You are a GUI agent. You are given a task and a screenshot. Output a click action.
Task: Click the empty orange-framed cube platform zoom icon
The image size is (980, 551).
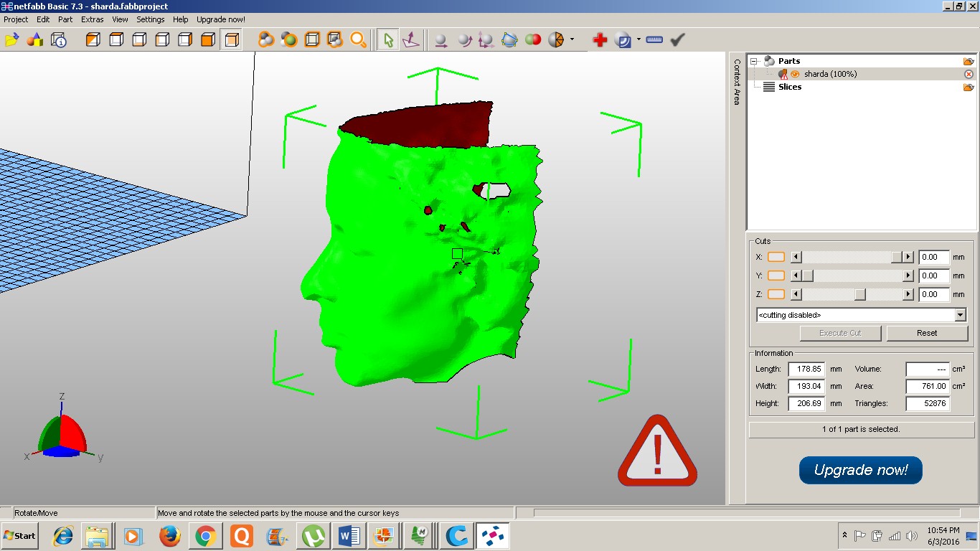tap(312, 40)
